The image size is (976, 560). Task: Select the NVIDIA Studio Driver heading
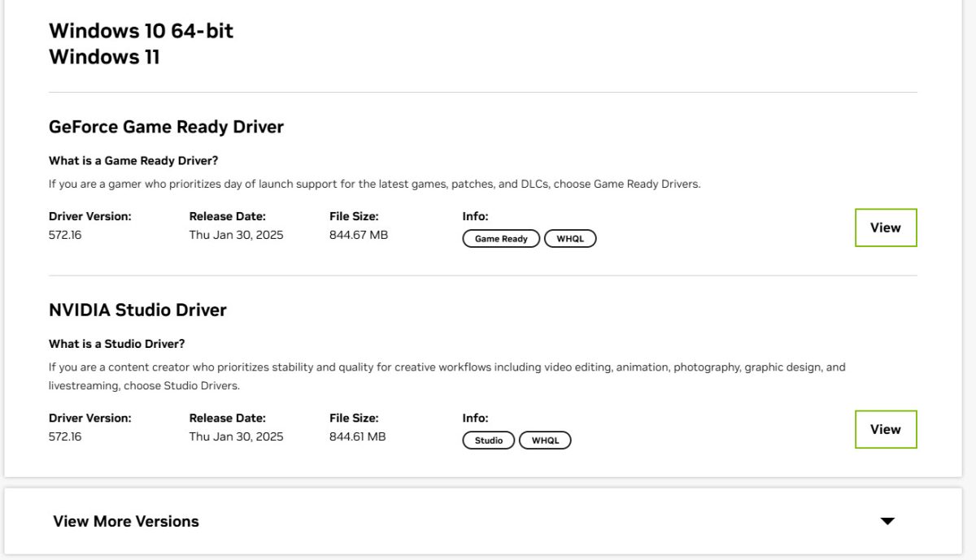138,310
